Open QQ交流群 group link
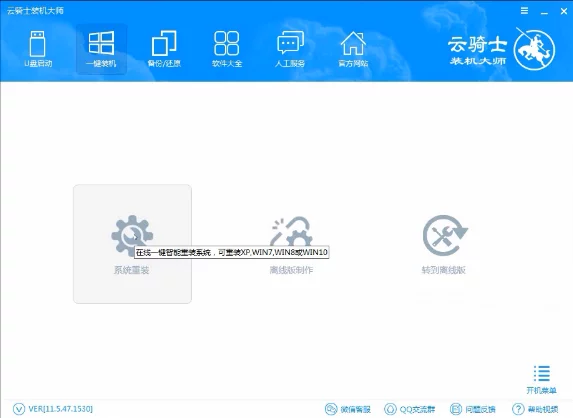This screenshot has width=573, height=418. [x=410, y=409]
